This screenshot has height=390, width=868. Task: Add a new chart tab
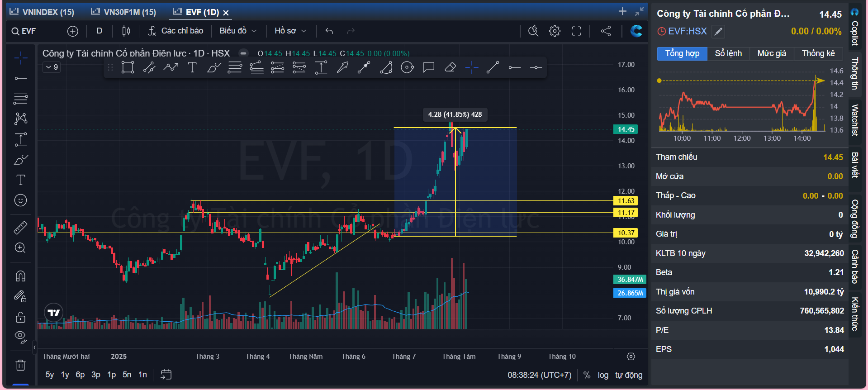coord(623,11)
